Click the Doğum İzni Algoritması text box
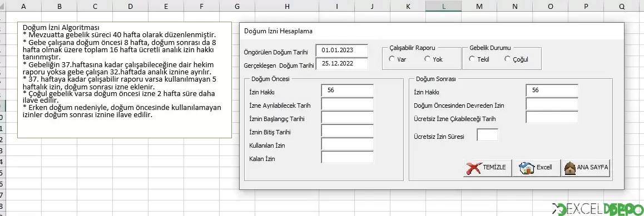The image size is (644, 216). tap(125, 80)
